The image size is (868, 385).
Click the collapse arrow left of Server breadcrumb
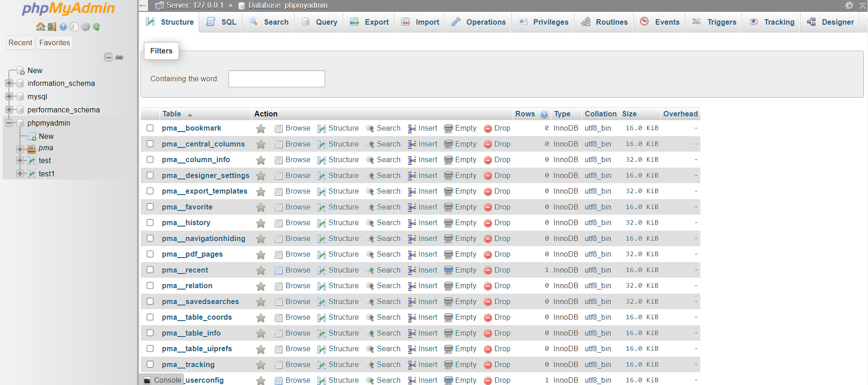coord(143,5)
